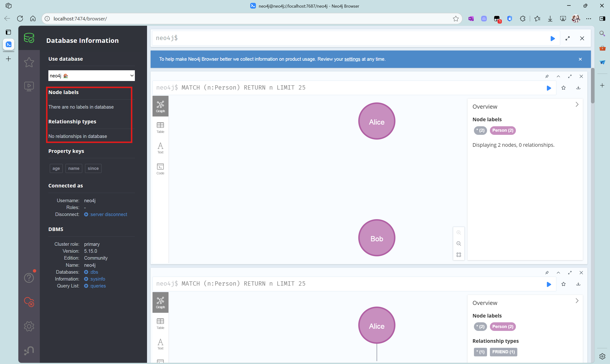Collapse the first result frame

pyautogui.click(x=558, y=76)
